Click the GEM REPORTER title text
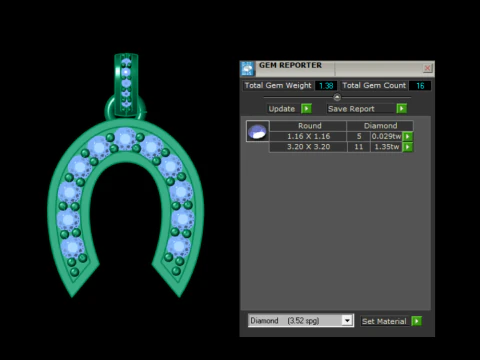Image resolution: width=480 pixels, height=360 pixels. click(x=290, y=65)
